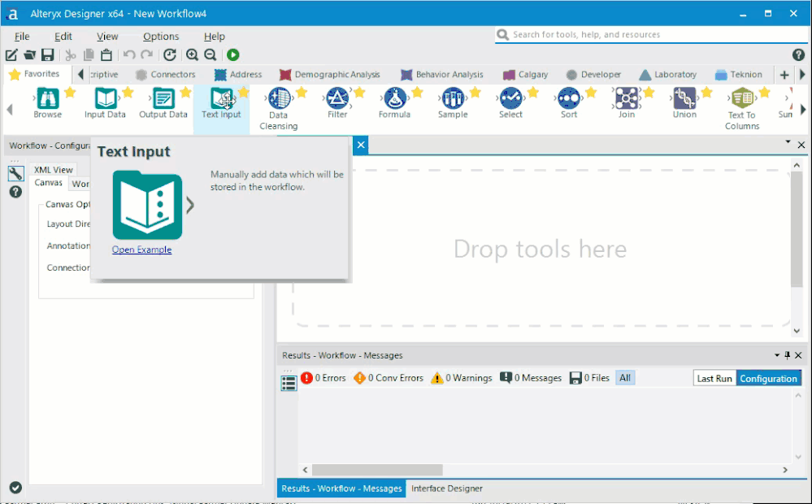Select the Sample tool
The width and height of the screenshot is (812, 504).
tap(453, 98)
